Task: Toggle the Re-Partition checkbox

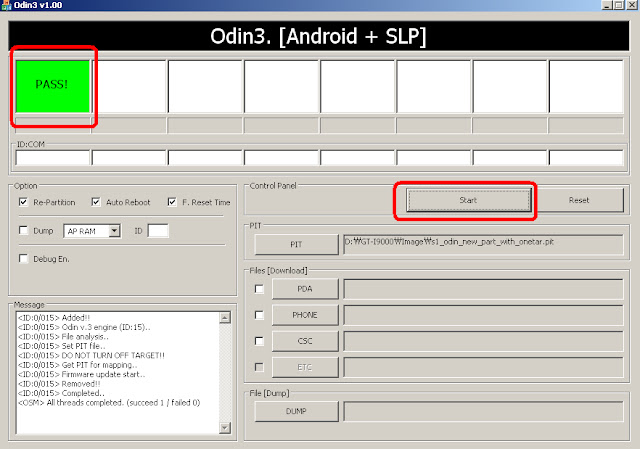Action: [23, 202]
